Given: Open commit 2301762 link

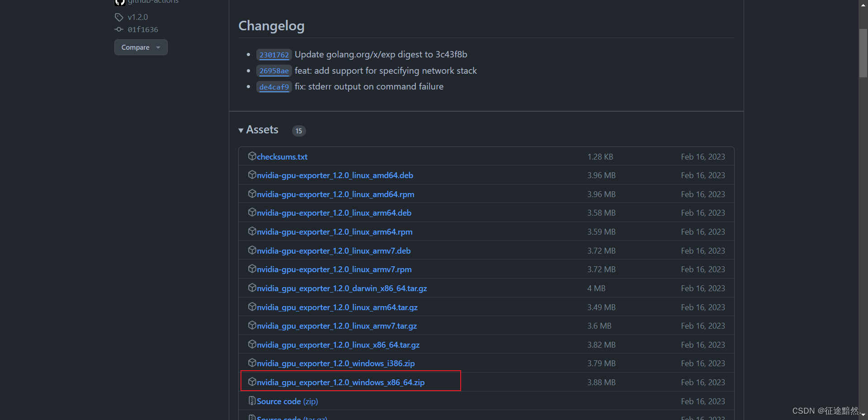Looking at the screenshot, I should click(x=274, y=55).
